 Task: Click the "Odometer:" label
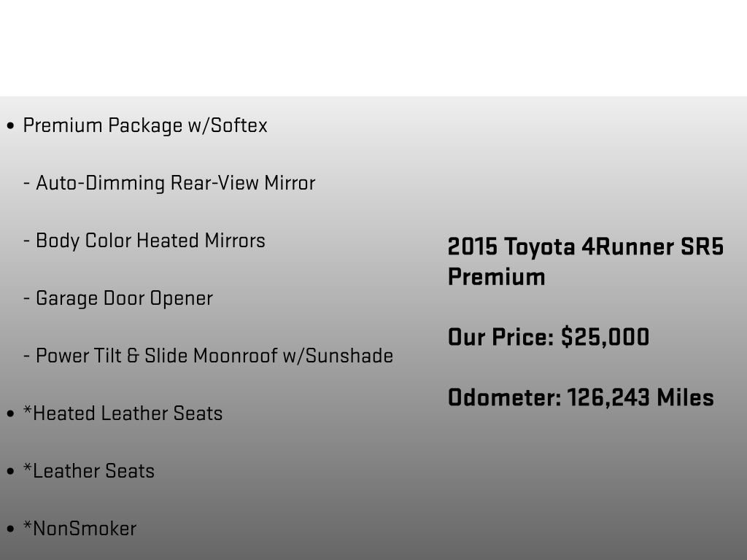[x=503, y=397]
